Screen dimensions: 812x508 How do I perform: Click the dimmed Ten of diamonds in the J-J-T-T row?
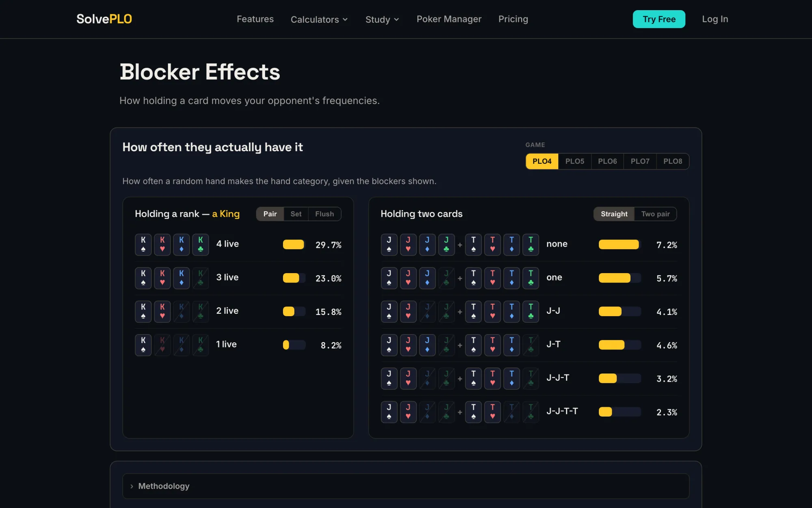click(512, 412)
